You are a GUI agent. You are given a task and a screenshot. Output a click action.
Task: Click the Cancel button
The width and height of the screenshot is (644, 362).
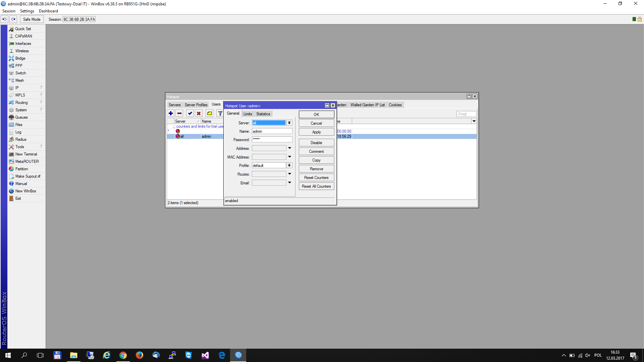(x=316, y=123)
